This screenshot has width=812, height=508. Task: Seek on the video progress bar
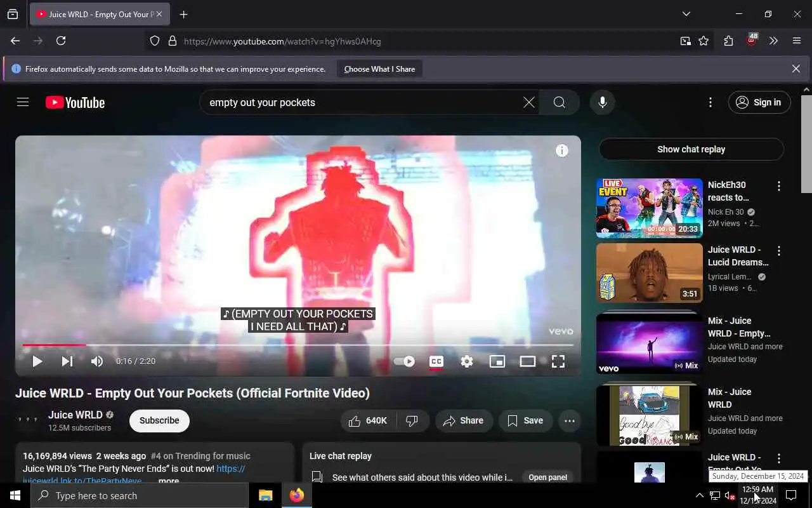coord(298,345)
